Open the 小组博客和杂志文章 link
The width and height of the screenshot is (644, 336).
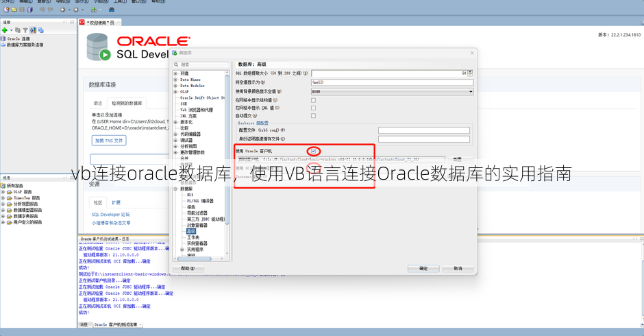[x=111, y=222]
